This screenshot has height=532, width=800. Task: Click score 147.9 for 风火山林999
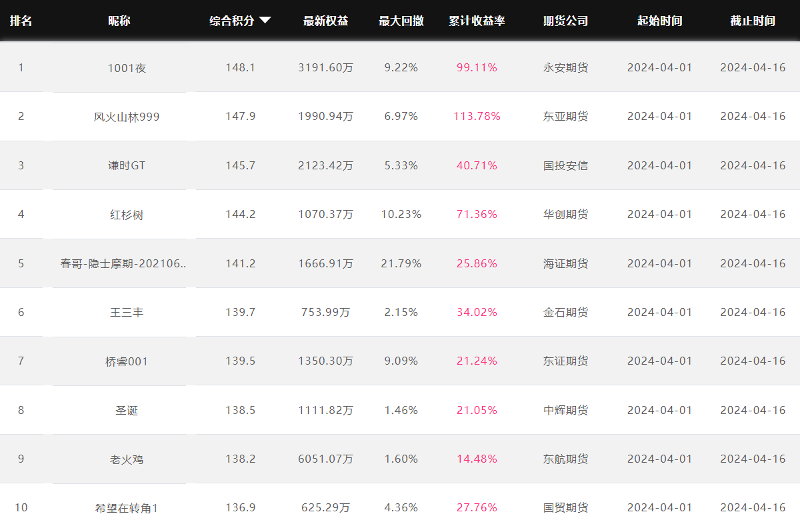click(x=240, y=116)
